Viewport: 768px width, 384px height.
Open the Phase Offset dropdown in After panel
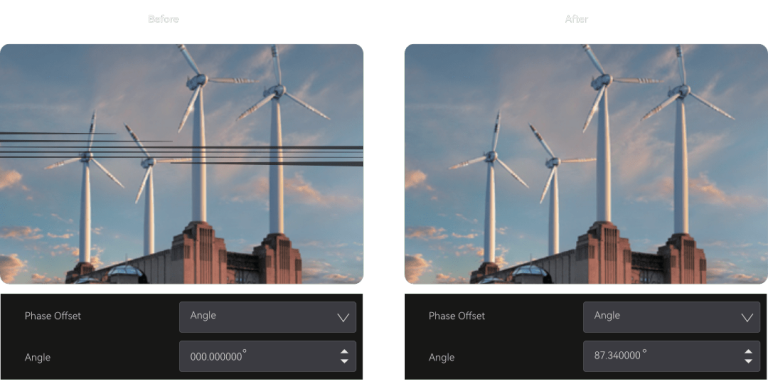coord(672,317)
